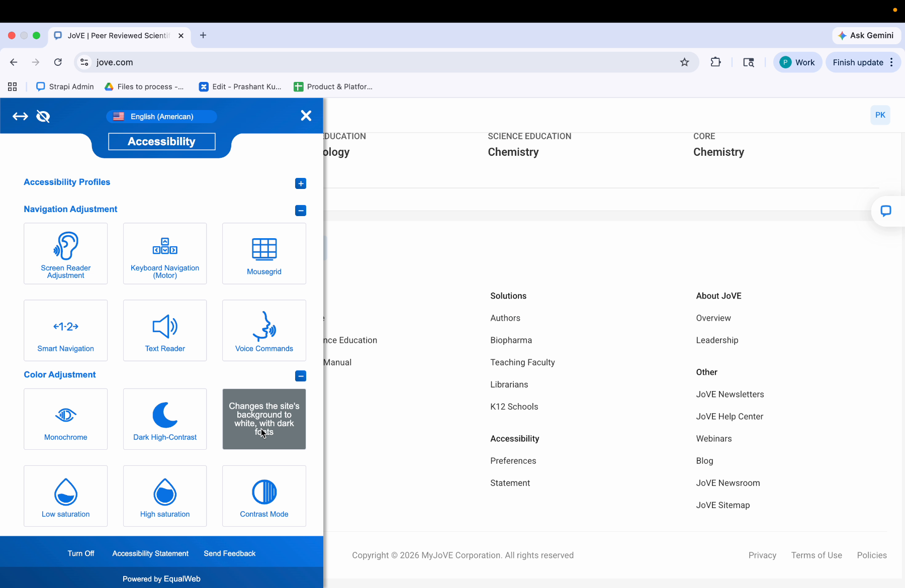This screenshot has height=588, width=905.
Task: Toggle Monochrome color mode
Action: 65,419
